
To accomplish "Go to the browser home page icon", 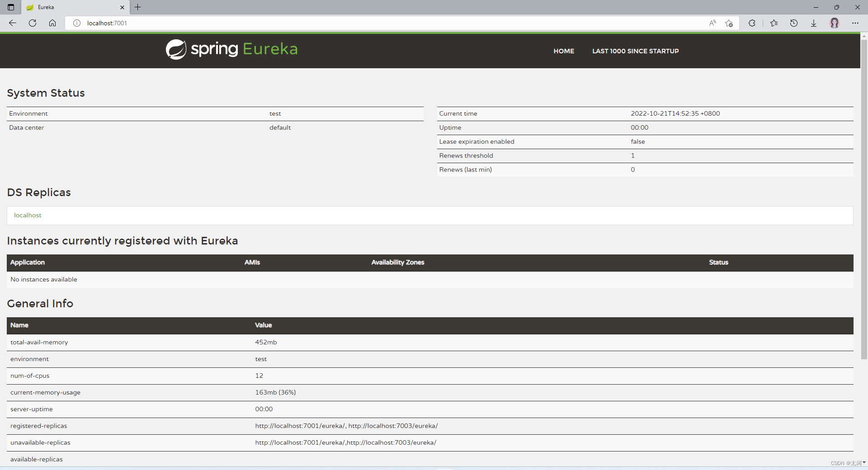I will (52, 23).
